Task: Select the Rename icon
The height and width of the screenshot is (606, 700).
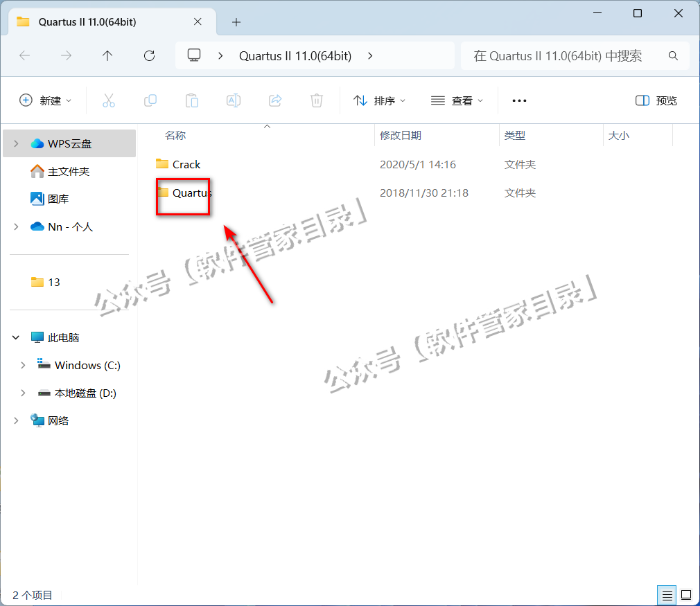Action: [x=234, y=100]
